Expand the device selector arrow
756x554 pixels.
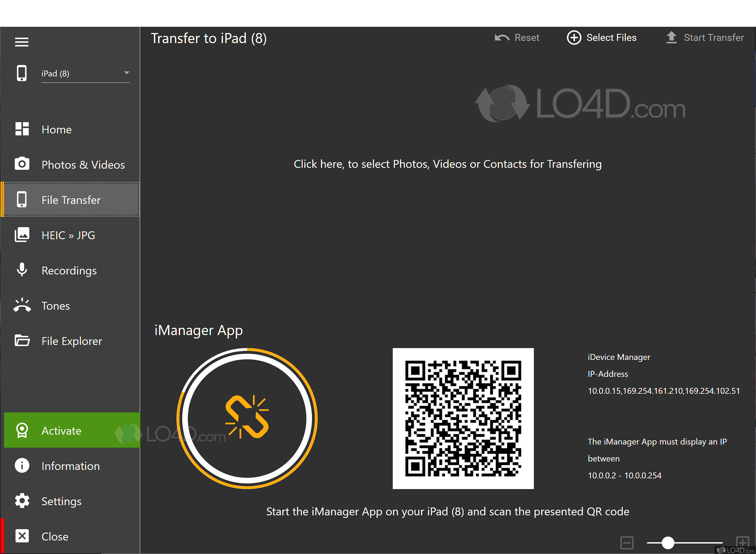[126, 72]
